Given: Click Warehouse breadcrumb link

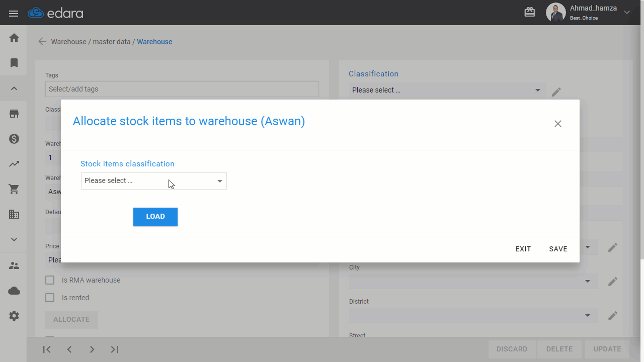Looking at the screenshot, I should pos(154,42).
